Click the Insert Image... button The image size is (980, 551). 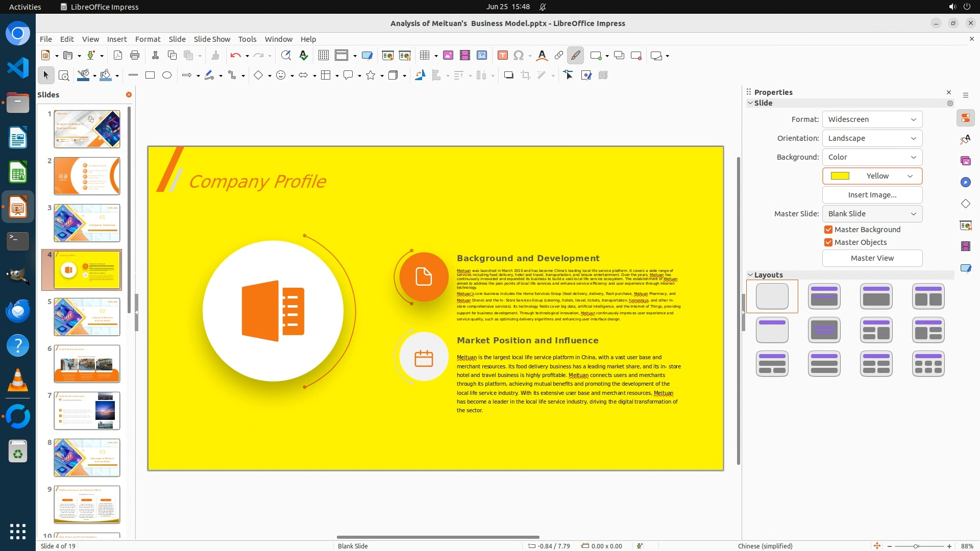[872, 195]
